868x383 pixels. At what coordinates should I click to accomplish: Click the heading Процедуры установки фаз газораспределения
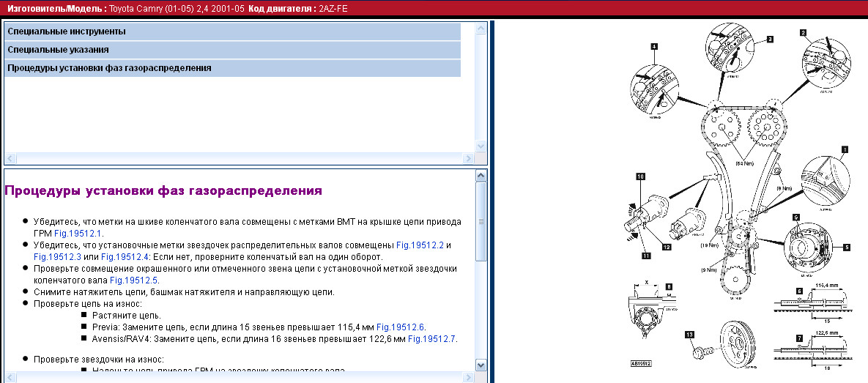[x=163, y=191]
